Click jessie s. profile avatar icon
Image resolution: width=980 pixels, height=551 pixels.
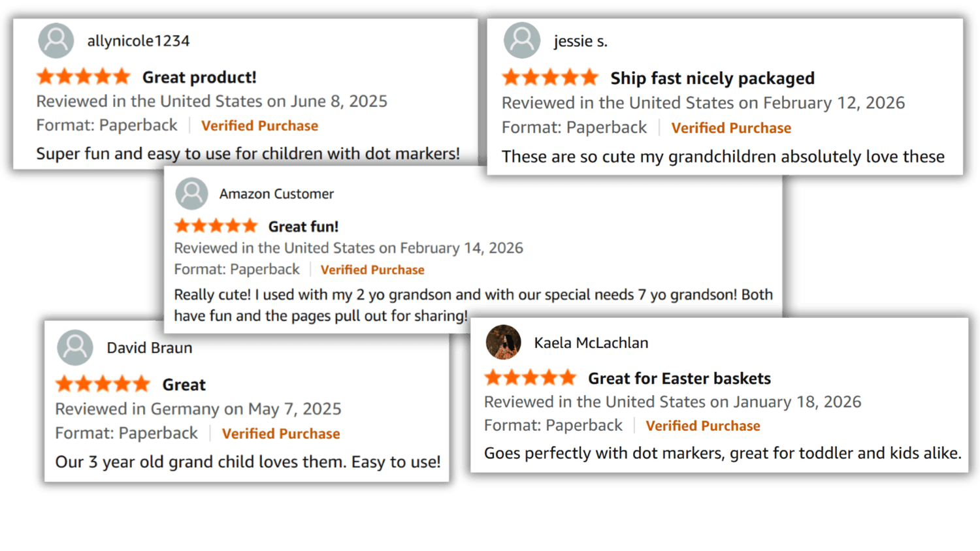pos(522,40)
